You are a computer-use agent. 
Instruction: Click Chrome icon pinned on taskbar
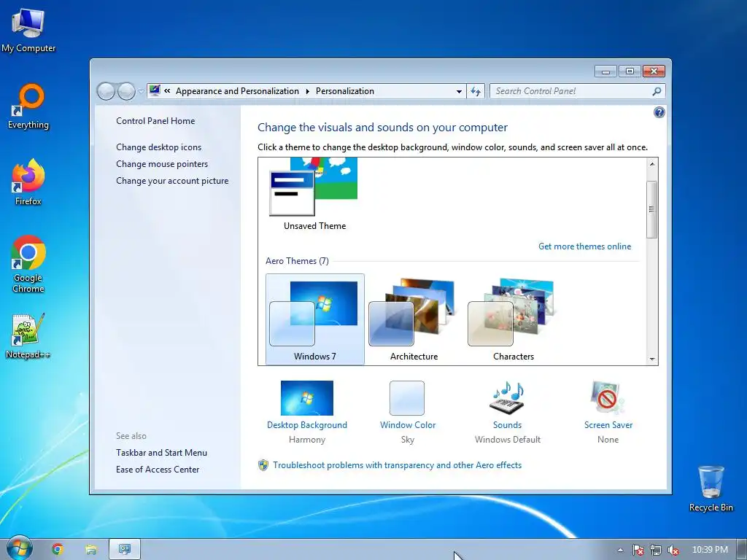point(58,550)
